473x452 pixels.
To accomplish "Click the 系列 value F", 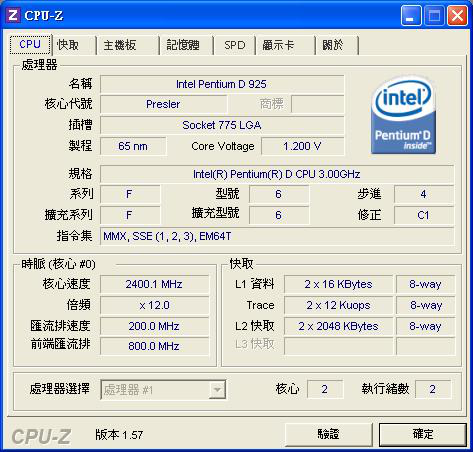I will pos(130,194).
